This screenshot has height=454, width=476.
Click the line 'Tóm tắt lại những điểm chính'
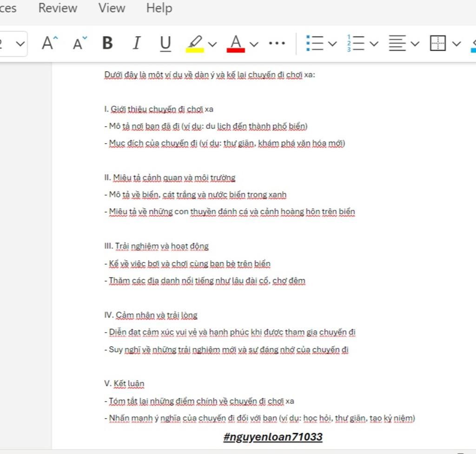pyautogui.click(x=199, y=401)
